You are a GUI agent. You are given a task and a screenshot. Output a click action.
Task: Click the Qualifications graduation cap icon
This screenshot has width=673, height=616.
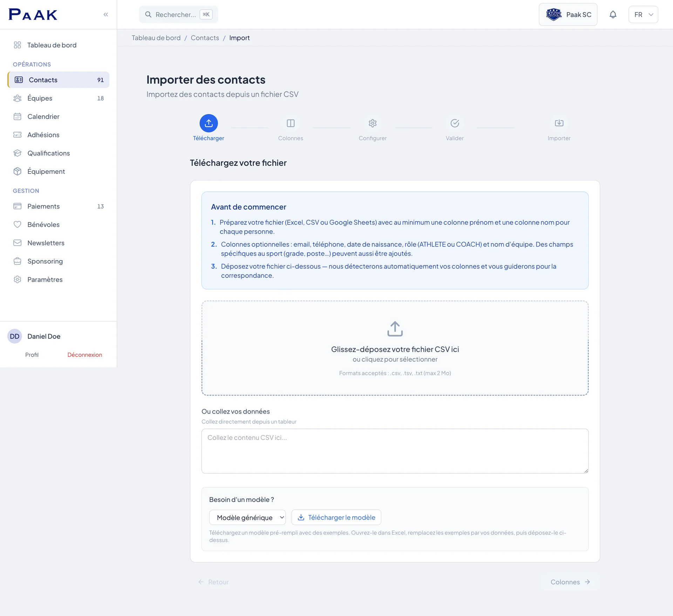pos(17,153)
